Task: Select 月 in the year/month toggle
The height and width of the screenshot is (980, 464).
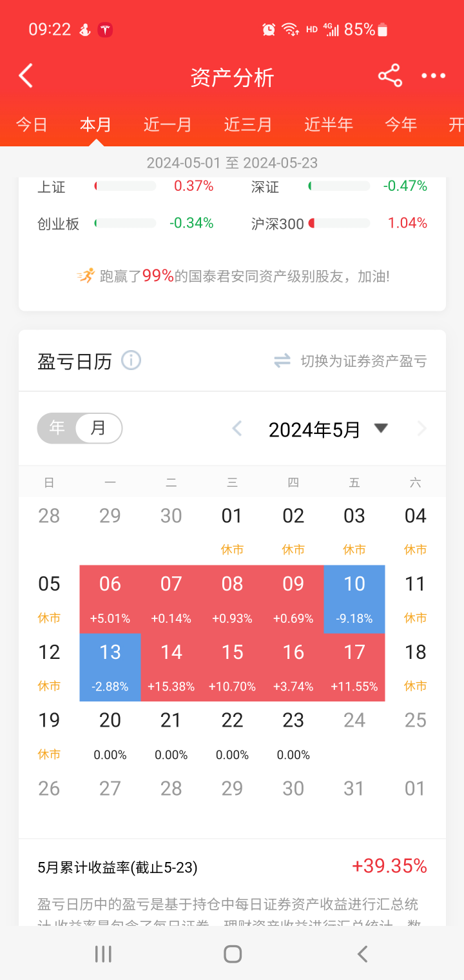Action: (x=98, y=428)
